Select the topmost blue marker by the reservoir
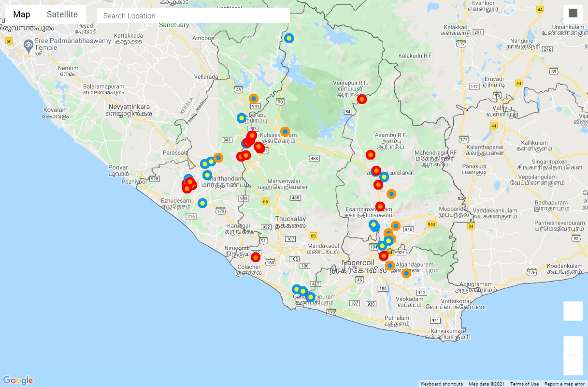 (x=288, y=38)
